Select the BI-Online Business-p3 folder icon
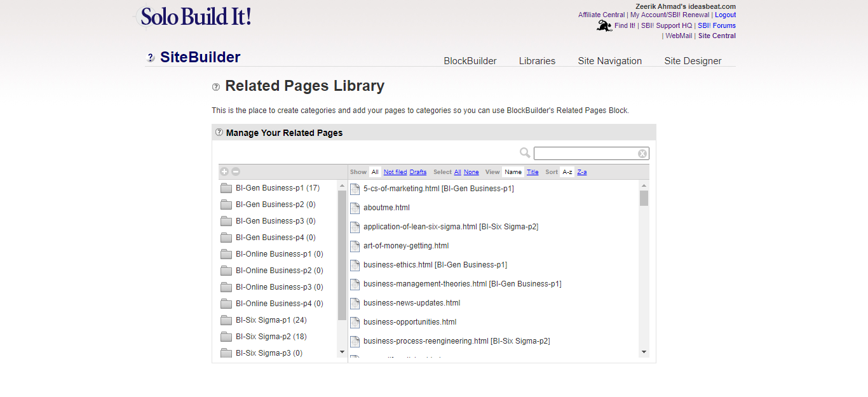 pos(226,287)
